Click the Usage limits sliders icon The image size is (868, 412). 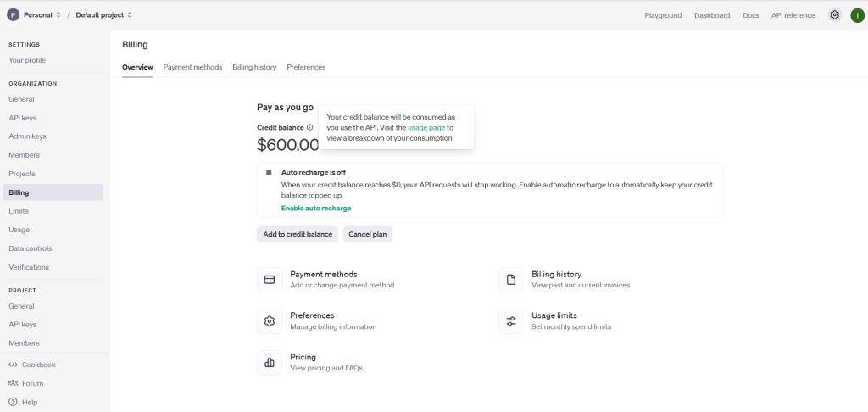pos(511,320)
